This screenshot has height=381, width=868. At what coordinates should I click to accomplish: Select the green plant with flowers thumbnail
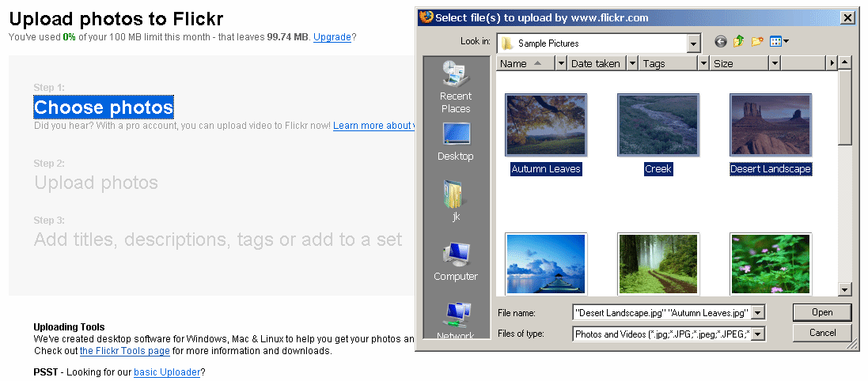point(771,264)
